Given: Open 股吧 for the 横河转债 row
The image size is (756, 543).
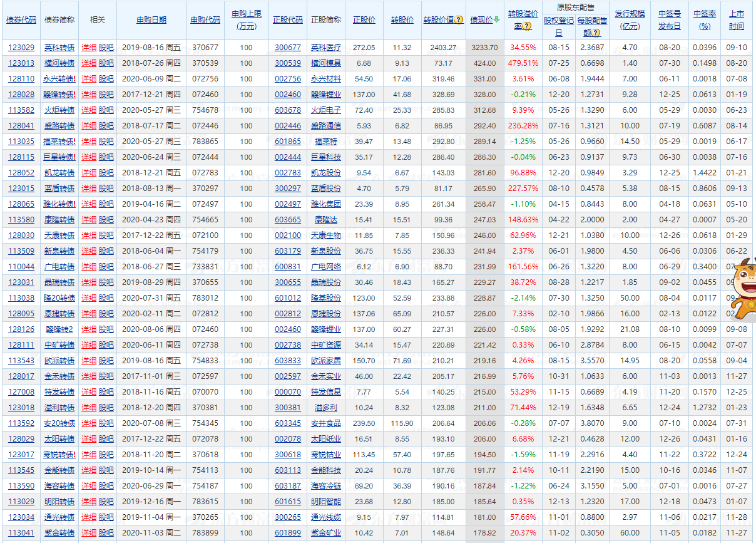Looking at the screenshot, I should tap(106, 63).
